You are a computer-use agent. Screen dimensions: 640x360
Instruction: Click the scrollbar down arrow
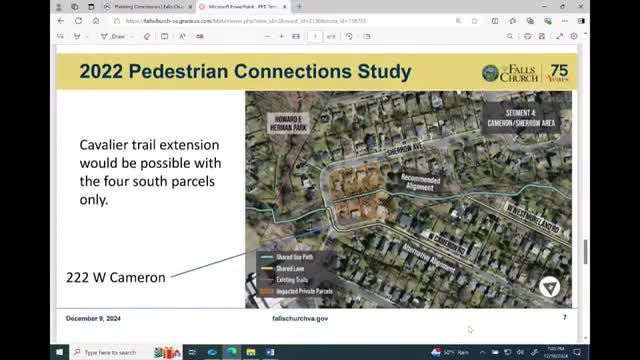(x=586, y=338)
